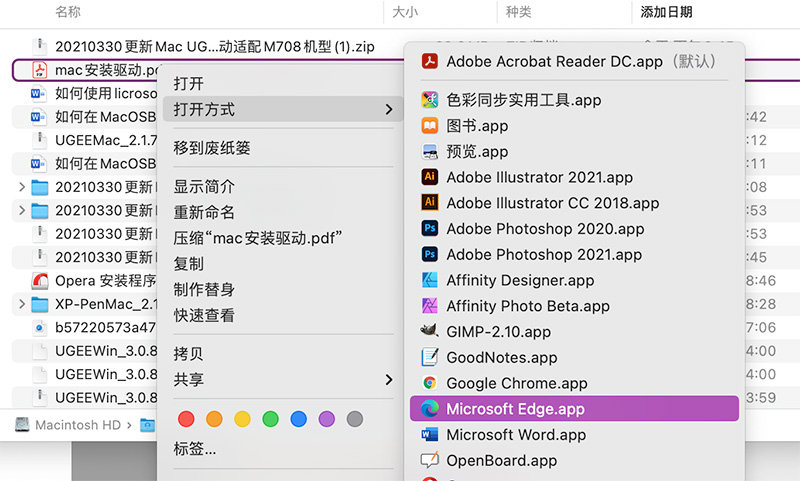
Task: Choose 打开 from the context menu
Action: 283,83
